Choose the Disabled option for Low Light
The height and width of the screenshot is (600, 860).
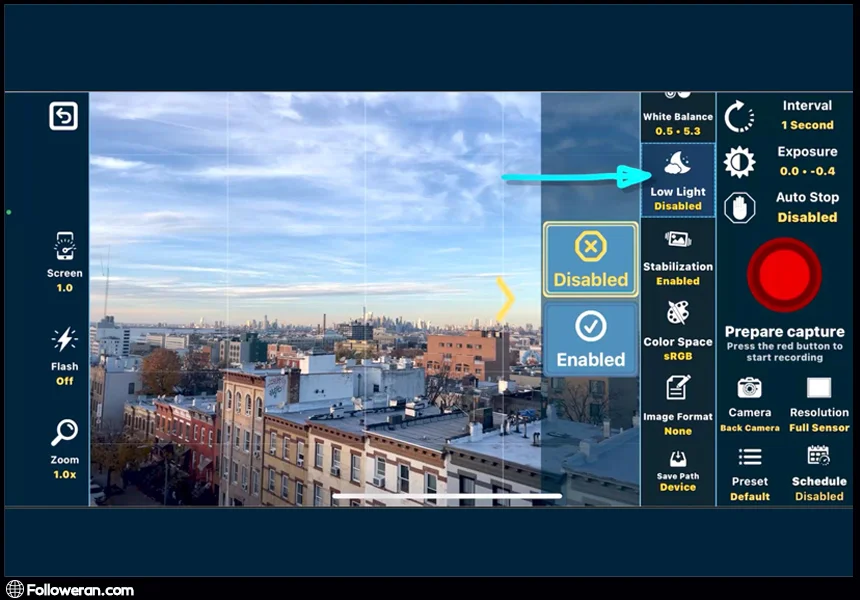[x=590, y=259]
